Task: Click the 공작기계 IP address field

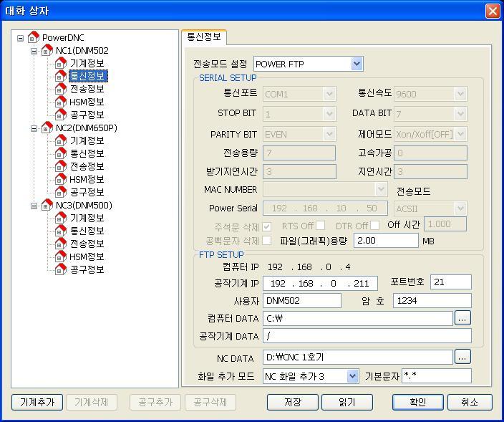Action: pyautogui.click(x=320, y=284)
